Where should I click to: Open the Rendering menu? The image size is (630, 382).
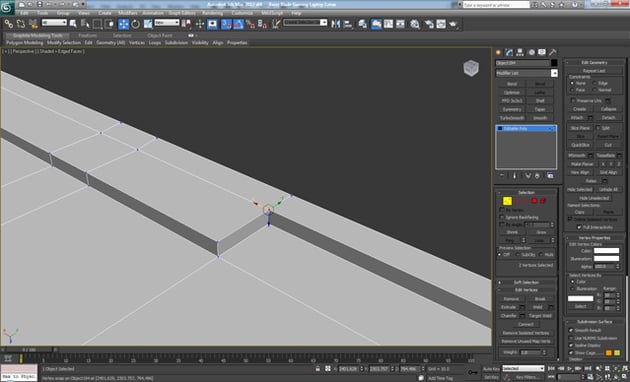[213, 13]
